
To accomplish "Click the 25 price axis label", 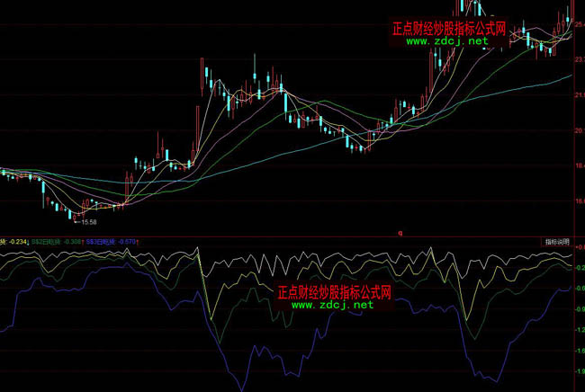I will point(579,25).
